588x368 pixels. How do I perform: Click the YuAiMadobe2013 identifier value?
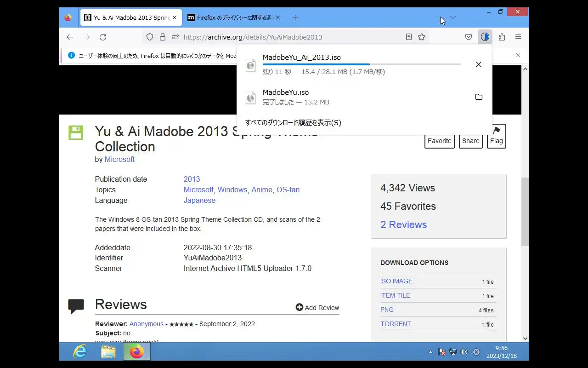[x=213, y=258]
